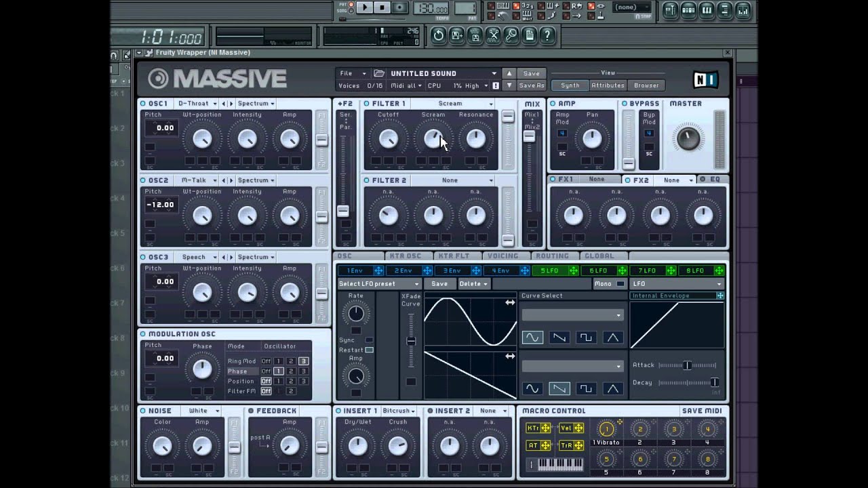Click the Play button in FL Studio transport
868x488 pixels.
(x=364, y=7)
